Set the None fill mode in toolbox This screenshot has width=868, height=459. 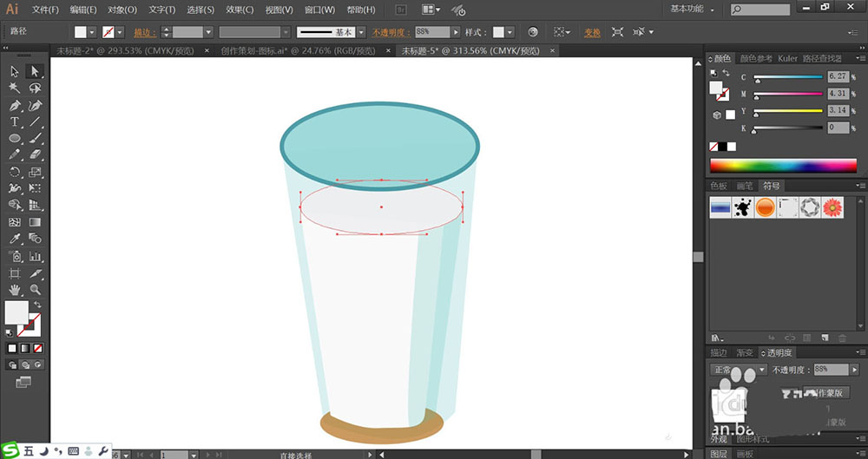[x=36, y=348]
